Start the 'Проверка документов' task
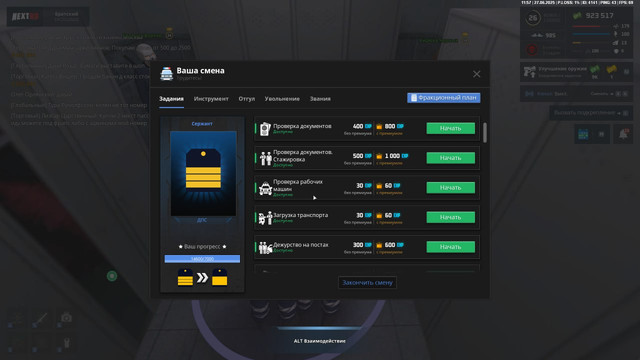 tap(451, 128)
